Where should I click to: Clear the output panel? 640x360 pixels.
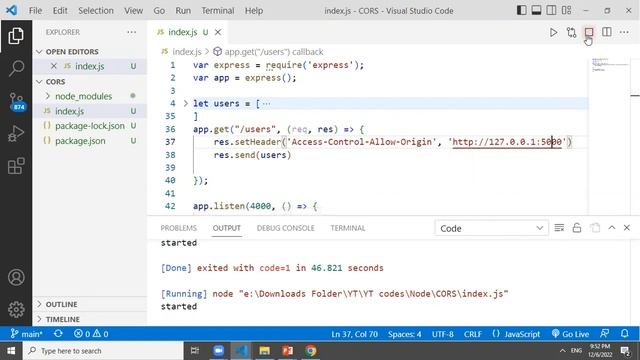[559, 228]
